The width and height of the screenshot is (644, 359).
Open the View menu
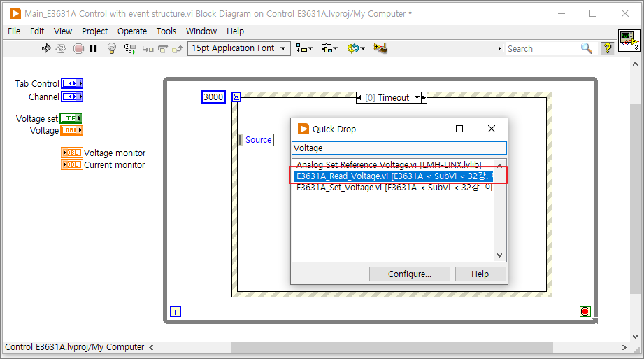tap(63, 31)
